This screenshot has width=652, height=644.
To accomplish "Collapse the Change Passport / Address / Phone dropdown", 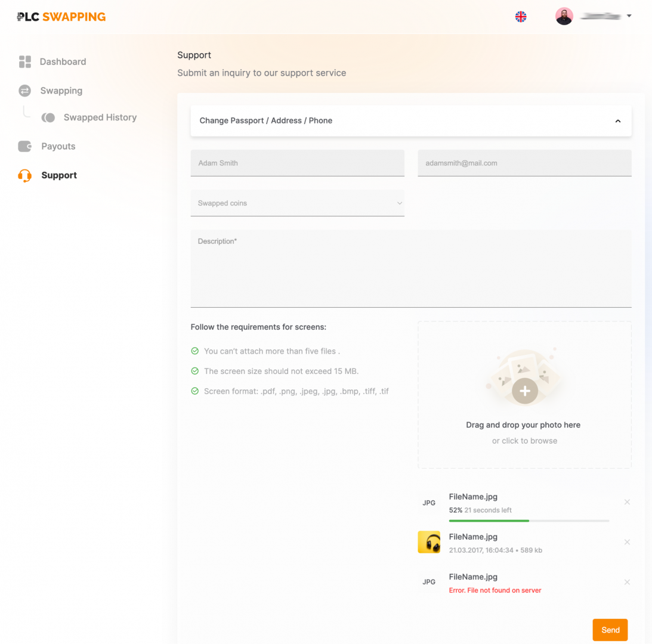I will tap(618, 121).
